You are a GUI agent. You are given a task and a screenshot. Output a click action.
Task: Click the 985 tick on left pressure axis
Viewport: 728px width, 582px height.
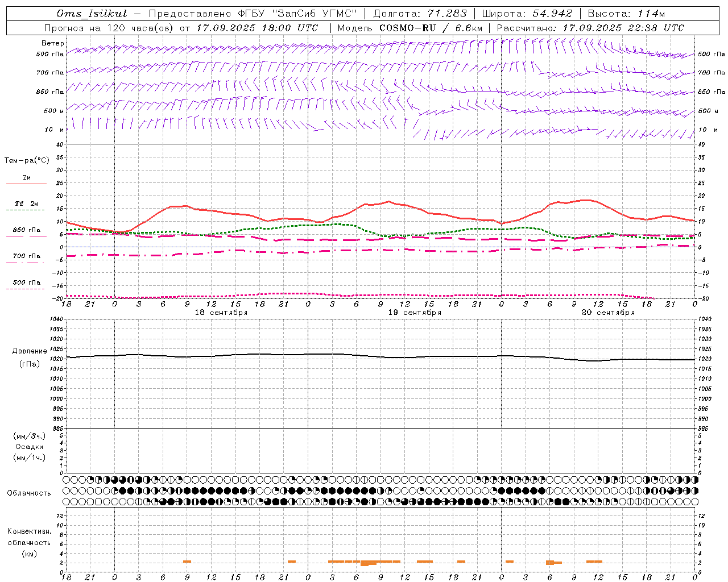57,429
